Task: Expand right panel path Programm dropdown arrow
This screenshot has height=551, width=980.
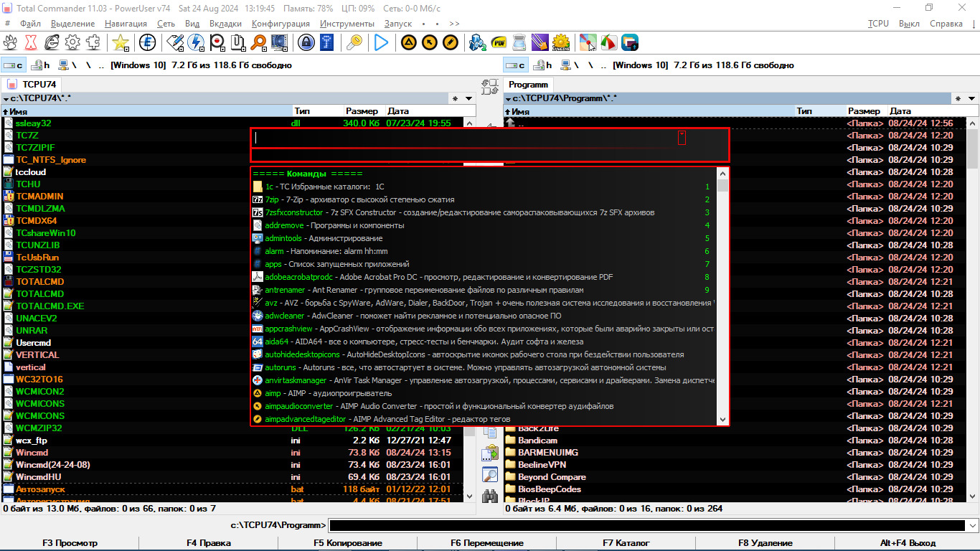Action: pyautogui.click(x=508, y=98)
